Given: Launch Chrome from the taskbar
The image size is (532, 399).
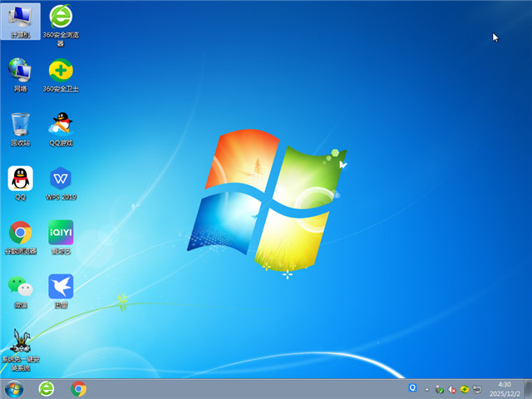Looking at the screenshot, I should click(79, 388).
